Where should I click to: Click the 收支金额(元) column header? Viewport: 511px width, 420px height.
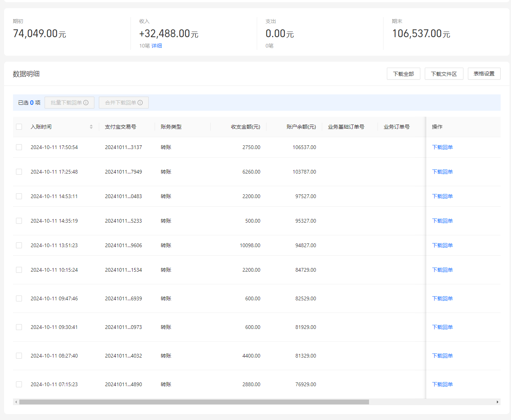click(x=246, y=127)
